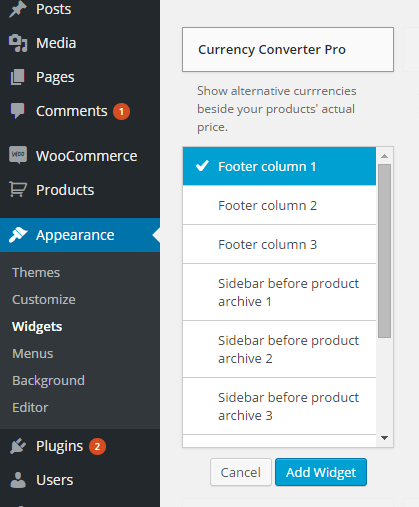This screenshot has height=507, width=419.
Task: Open the WooCommerce menu
Action: [80, 156]
